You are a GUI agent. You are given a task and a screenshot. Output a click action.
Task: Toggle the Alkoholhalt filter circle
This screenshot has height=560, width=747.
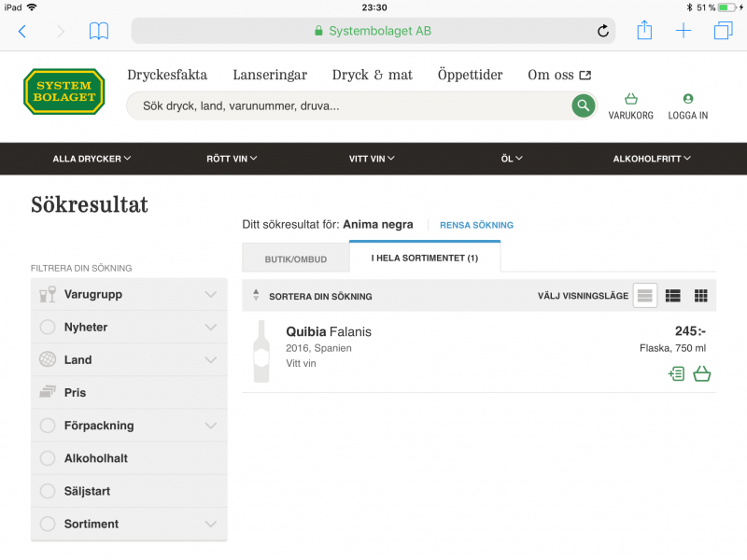pyautogui.click(x=48, y=458)
